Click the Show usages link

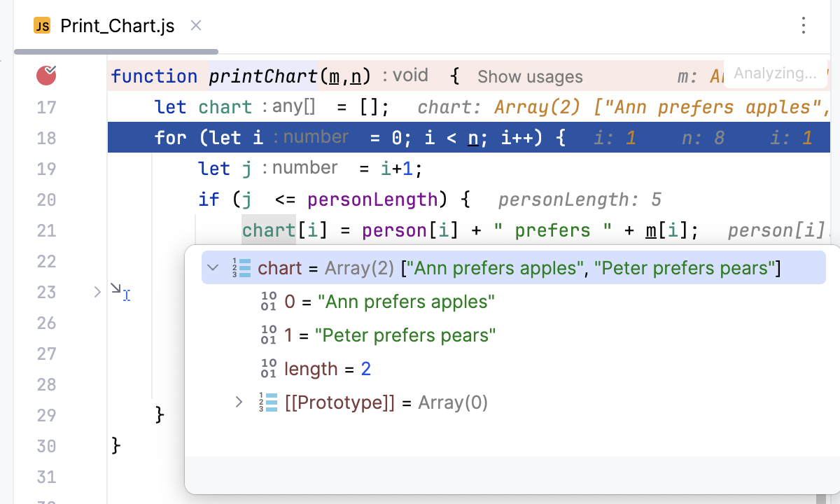(x=530, y=76)
